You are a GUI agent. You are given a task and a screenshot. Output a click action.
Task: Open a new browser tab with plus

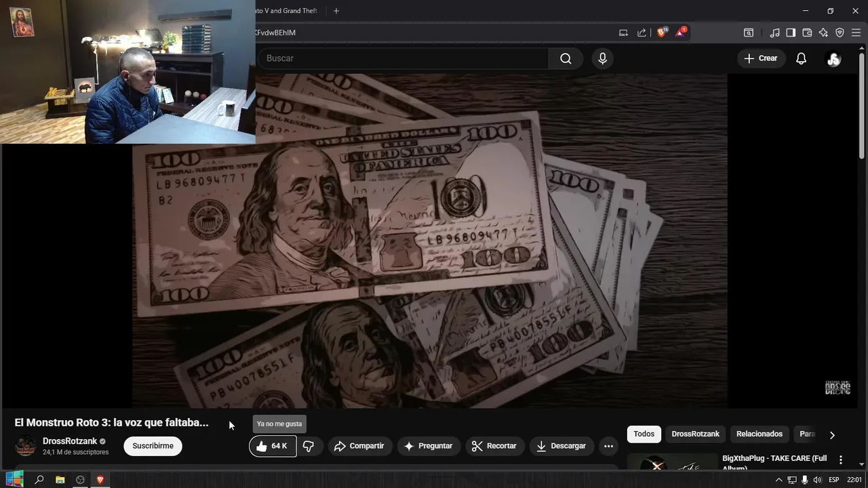336,11
